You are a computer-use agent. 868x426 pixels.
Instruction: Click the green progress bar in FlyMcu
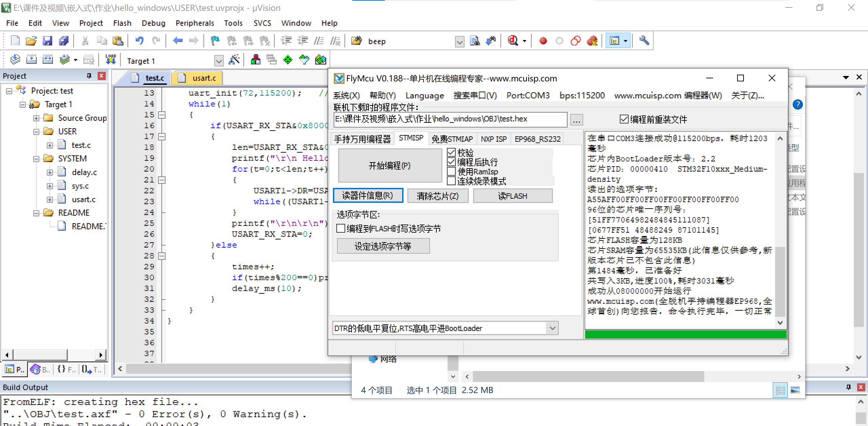[x=685, y=334]
